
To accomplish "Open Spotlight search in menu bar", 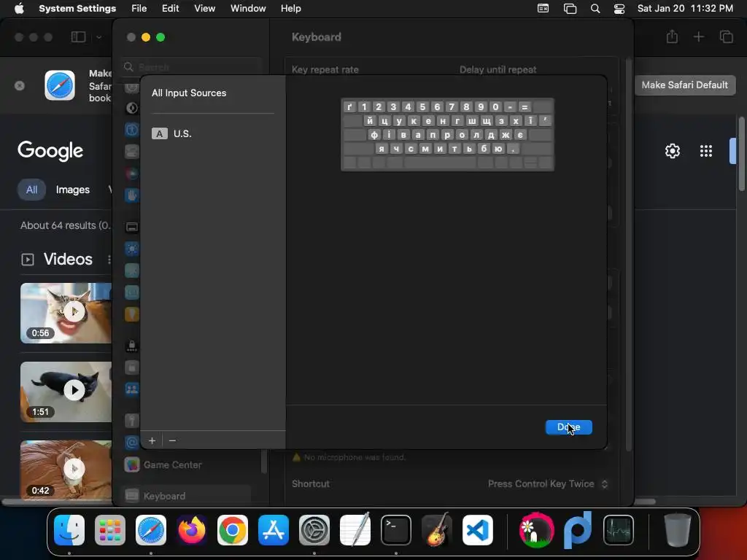I will point(595,8).
